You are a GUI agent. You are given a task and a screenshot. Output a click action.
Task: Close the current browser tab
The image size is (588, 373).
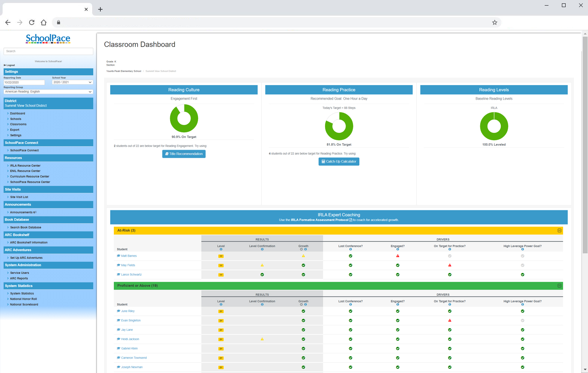tap(86, 9)
